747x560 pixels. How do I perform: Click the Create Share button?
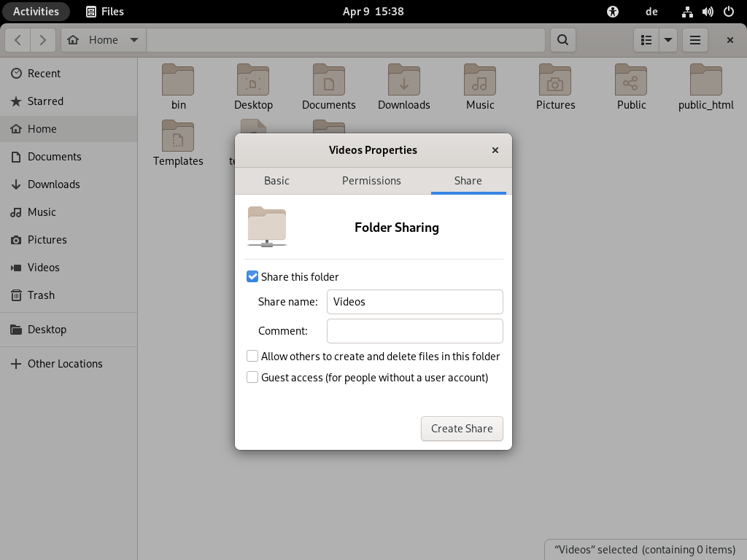pos(462,429)
